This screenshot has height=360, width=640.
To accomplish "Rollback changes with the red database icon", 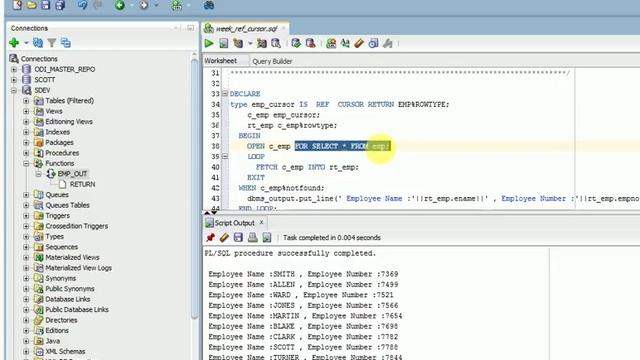I will coord(310,43).
